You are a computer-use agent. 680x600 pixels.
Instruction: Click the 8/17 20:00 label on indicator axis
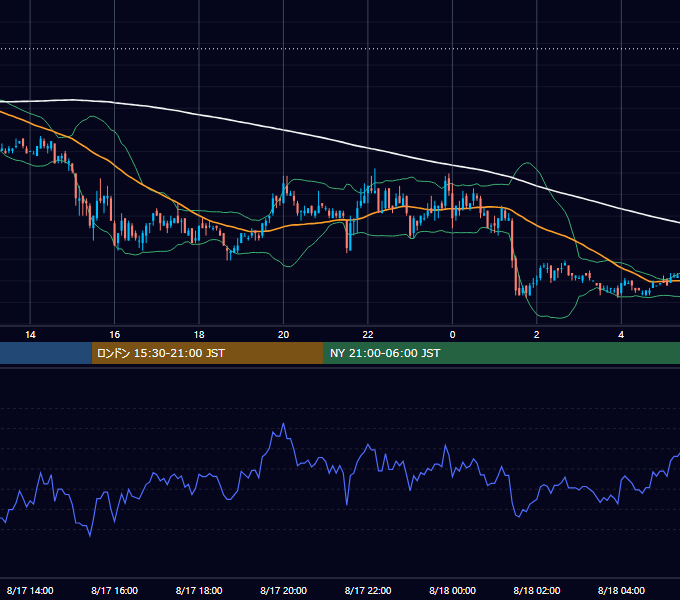tap(283, 590)
